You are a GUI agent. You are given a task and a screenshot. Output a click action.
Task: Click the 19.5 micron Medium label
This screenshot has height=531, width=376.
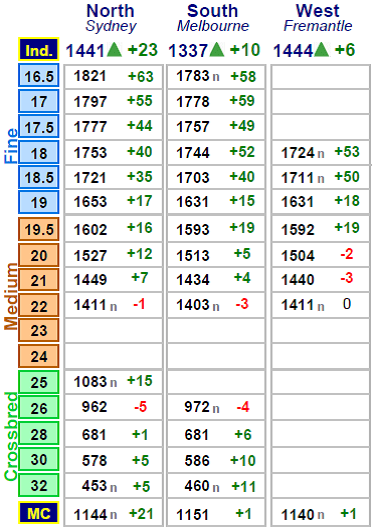[39, 229]
